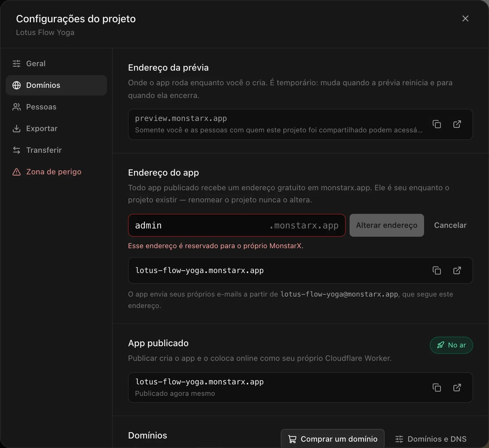Image resolution: width=489 pixels, height=448 pixels.
Task: Click the sliders icon in Domínios e DNS
Action: pyautogui.click(x=399, y=439)
